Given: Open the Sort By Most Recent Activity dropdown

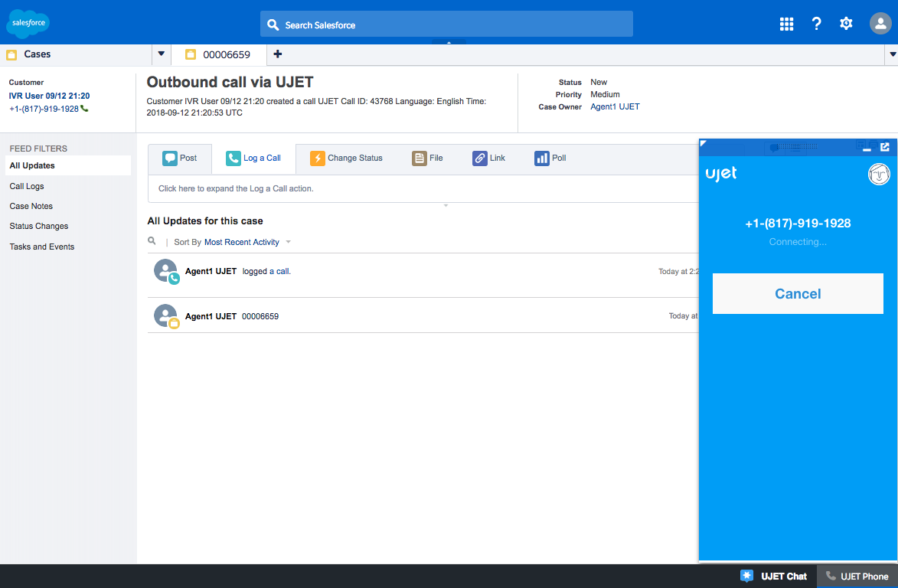Looking at the screenshot, I should (247, 242).
